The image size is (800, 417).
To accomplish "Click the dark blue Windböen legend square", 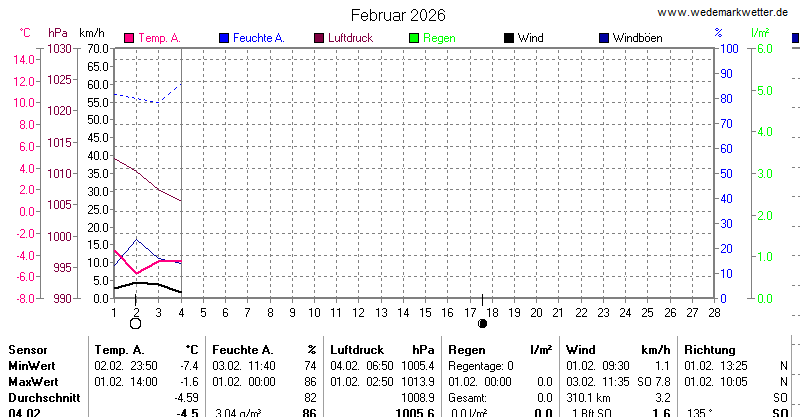I will click(603, 38).
